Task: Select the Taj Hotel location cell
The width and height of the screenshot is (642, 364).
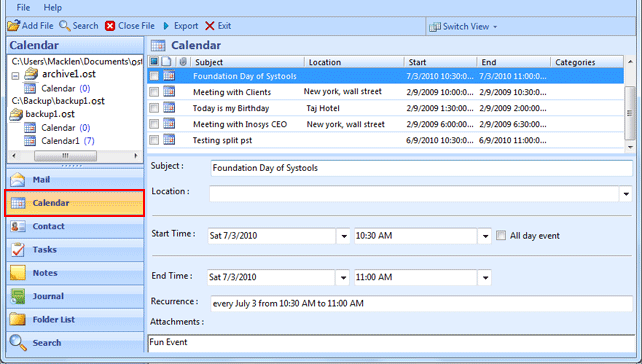Action: [323, 109]
